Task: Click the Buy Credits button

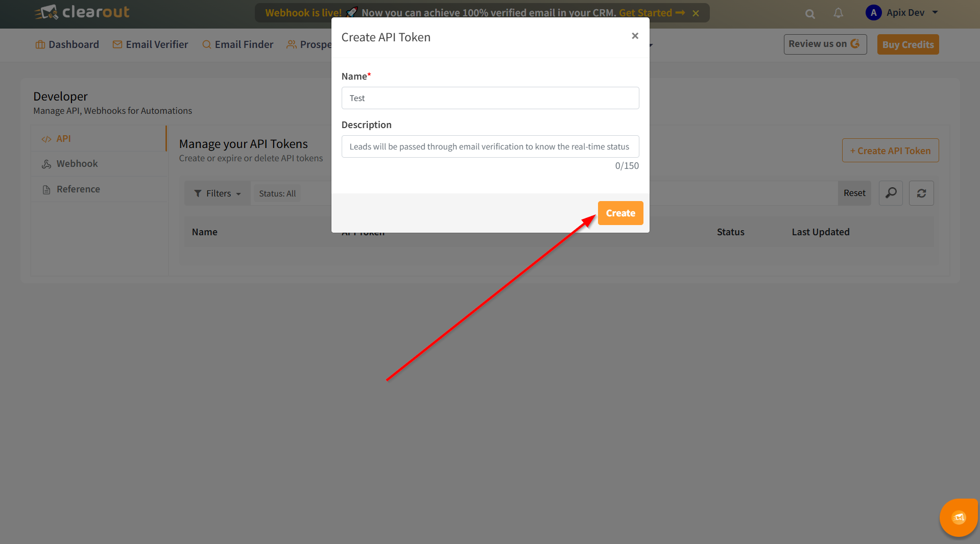Action: (x=907, y=44)
